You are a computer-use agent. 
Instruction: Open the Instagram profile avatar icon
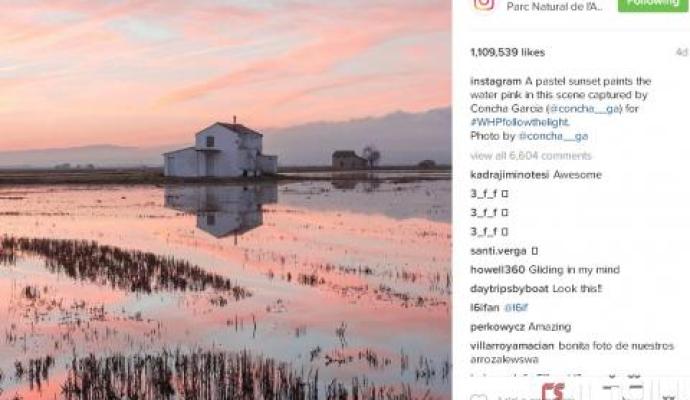484,5
